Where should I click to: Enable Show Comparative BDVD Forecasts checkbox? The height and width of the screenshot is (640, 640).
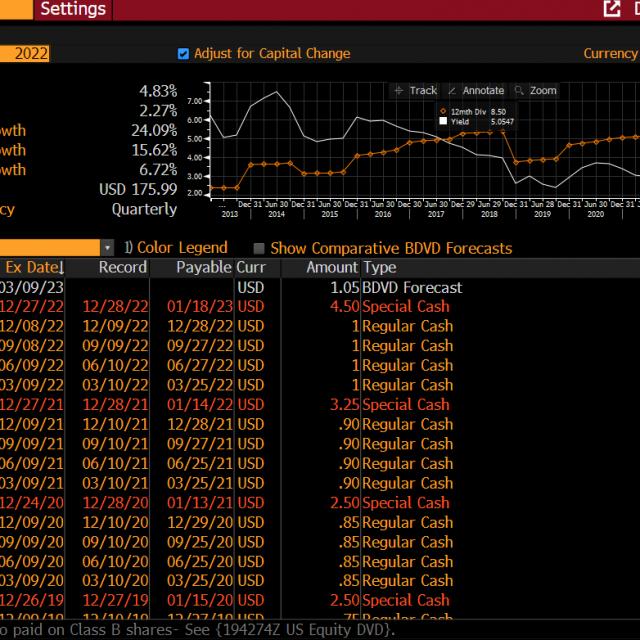pyautogui.click(x=260, y=248)
